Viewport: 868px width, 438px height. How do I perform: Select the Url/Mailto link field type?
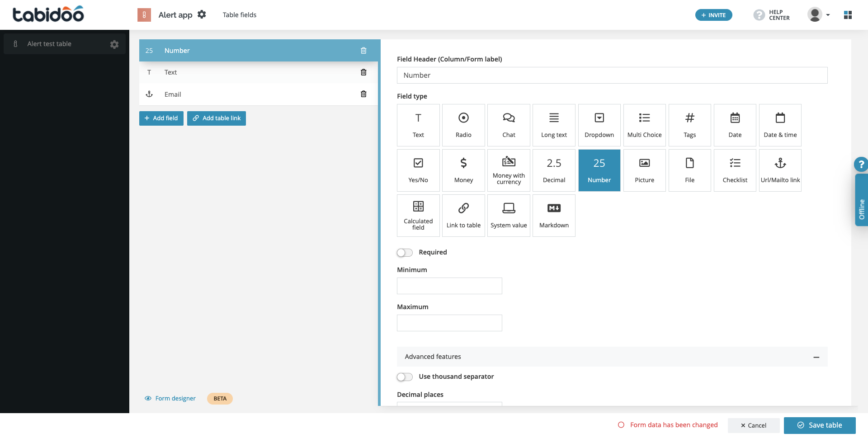pos(780,170)
